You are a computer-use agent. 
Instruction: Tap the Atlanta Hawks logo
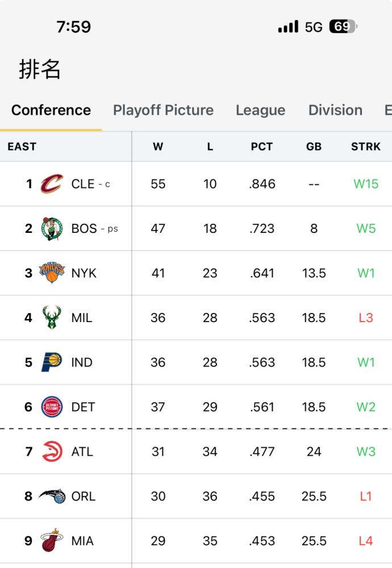(x=52, y=452)
